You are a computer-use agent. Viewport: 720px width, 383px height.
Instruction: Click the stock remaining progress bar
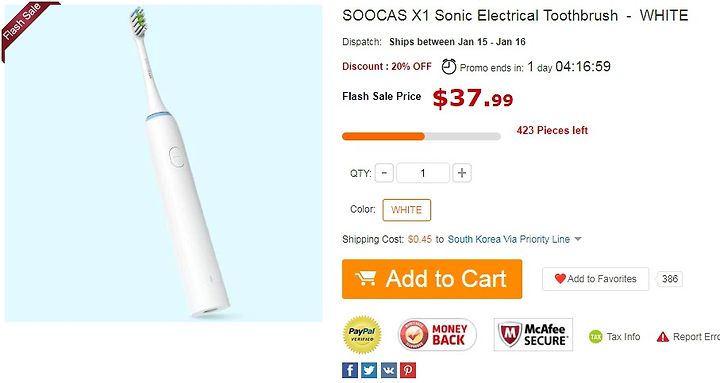421,136
